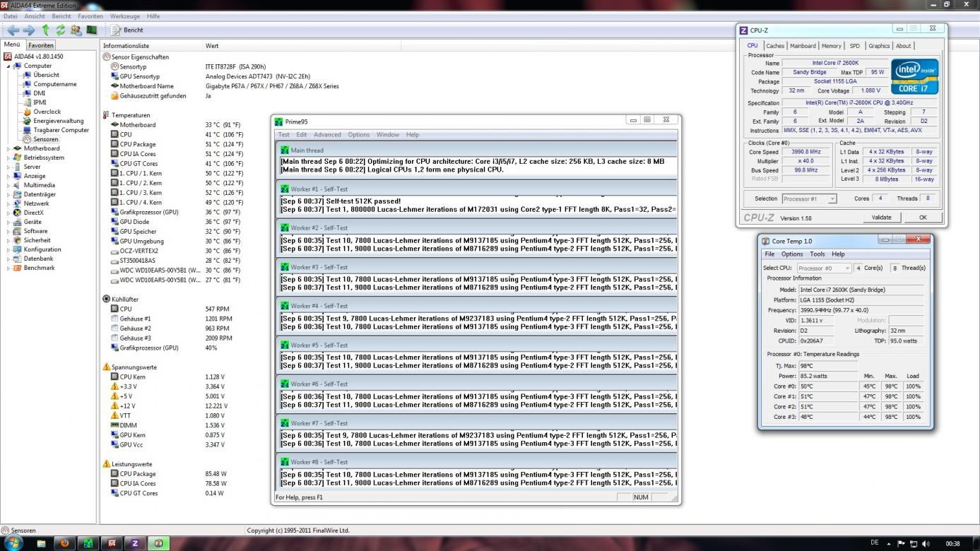
Task: Select the Overclock flame icon in tree
Action: (28, 112)
